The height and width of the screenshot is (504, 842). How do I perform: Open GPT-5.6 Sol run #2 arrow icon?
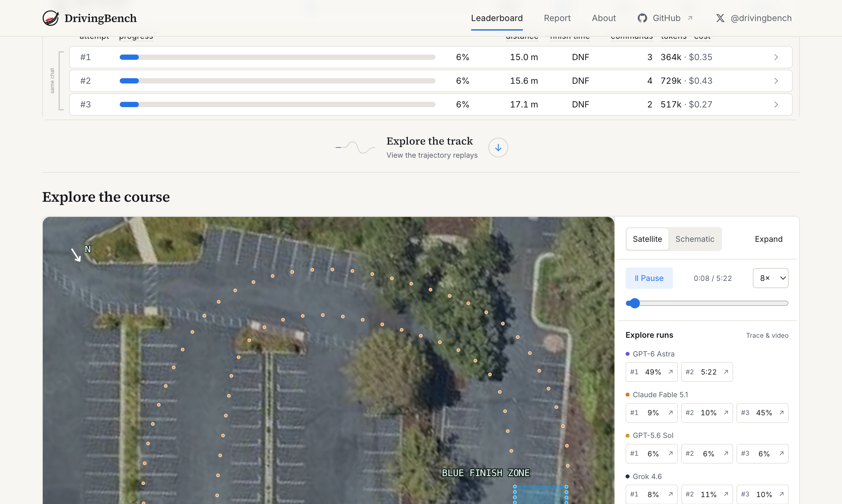click(x=726, y=453)
